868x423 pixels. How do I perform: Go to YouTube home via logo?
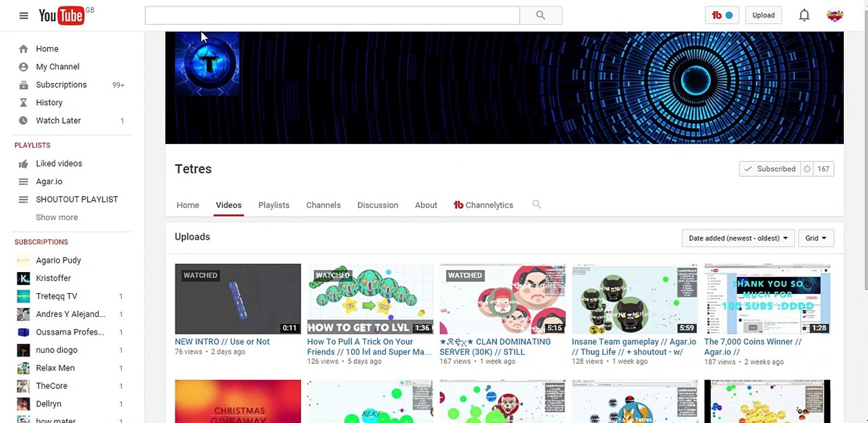pyautogui.click(x=62, y=15)
